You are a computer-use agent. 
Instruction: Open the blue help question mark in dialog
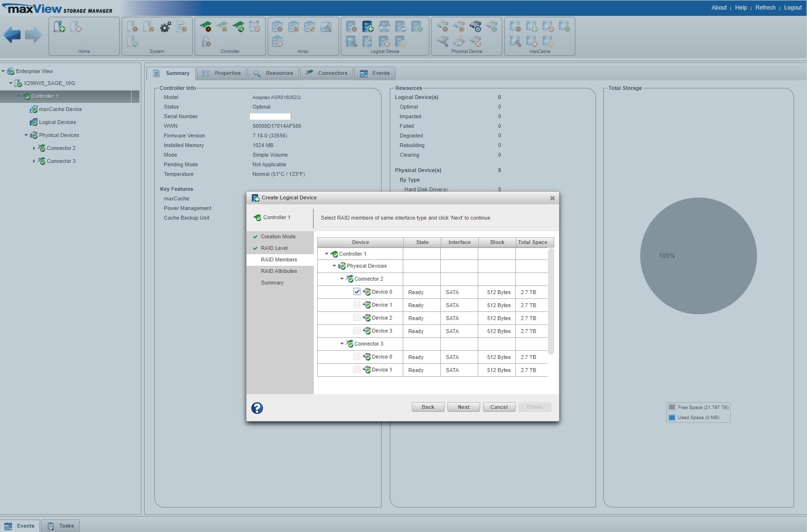click(x=257, y=408)
